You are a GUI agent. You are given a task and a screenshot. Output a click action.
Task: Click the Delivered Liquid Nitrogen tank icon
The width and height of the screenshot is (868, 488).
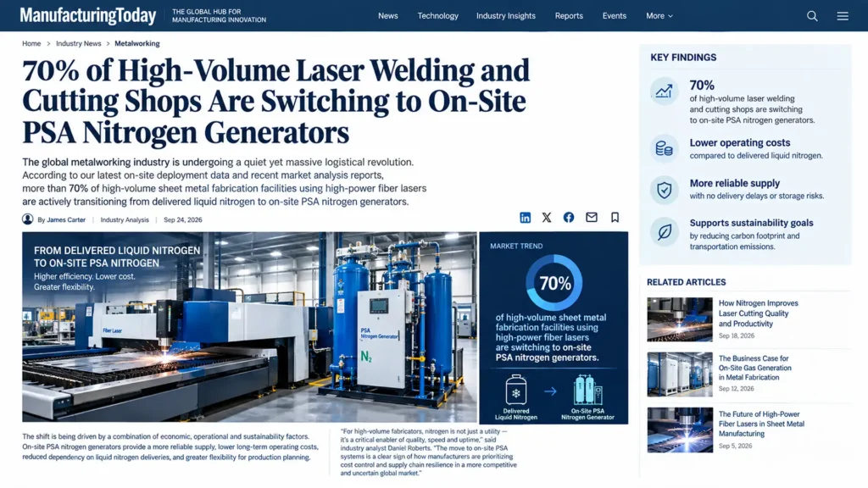516,390
